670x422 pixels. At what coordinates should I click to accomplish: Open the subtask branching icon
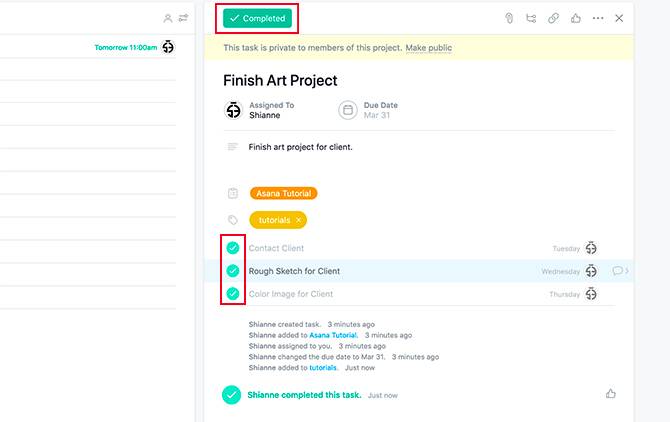531,18
